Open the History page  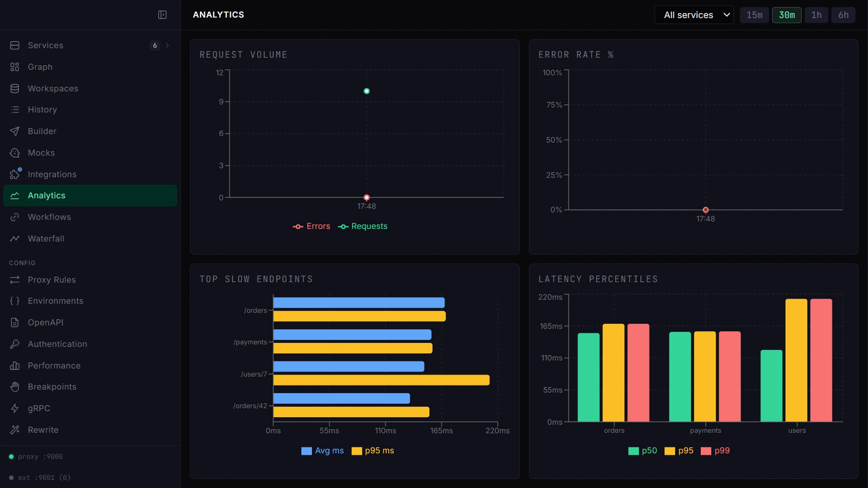tap(90, 109)
